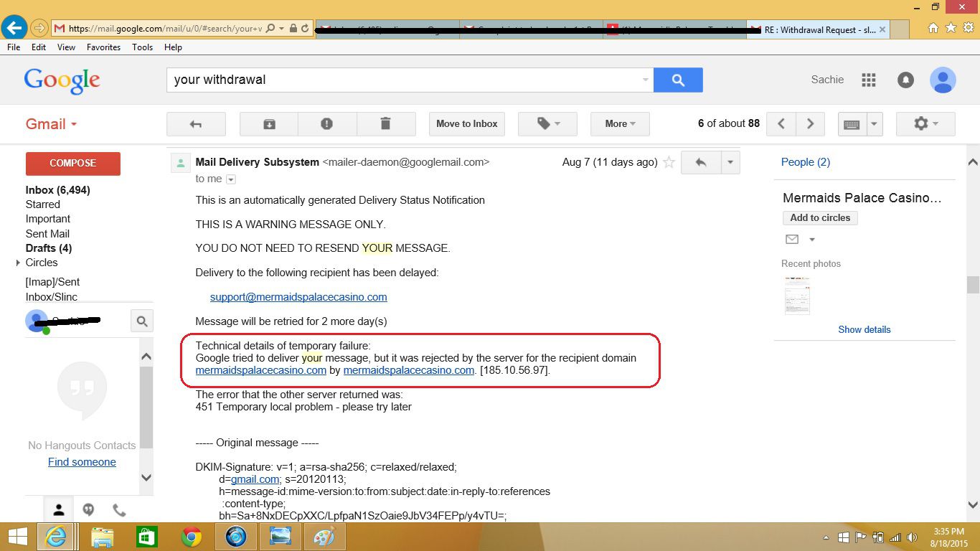Go back using the browser back arrow

click(14, 29)
